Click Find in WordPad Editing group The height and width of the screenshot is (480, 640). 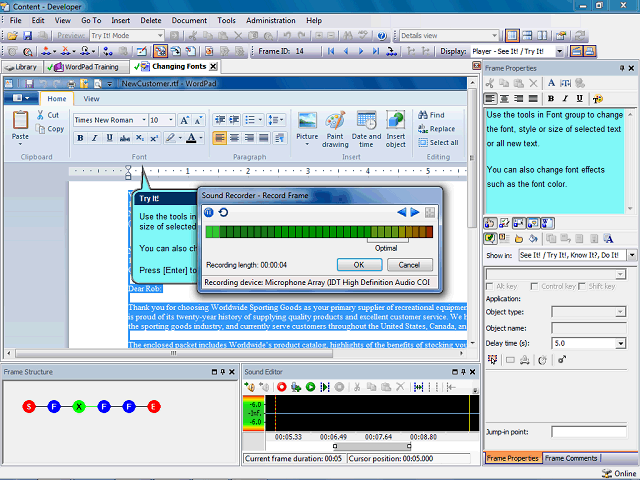(431, 115)
